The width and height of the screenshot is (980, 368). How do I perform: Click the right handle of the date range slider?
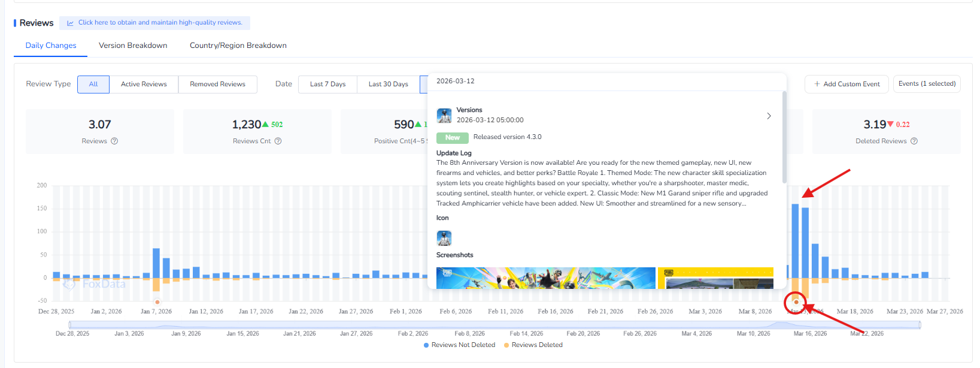(x=920, y=325)
